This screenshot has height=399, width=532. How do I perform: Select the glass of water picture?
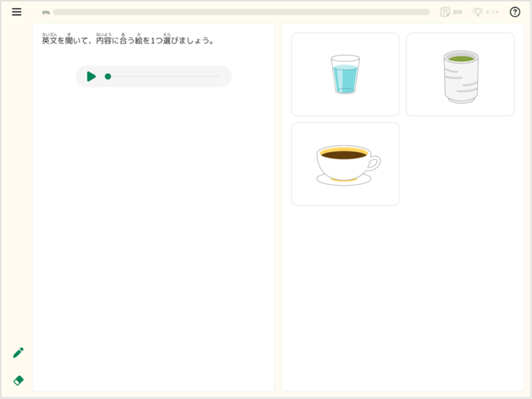[345, 74]
